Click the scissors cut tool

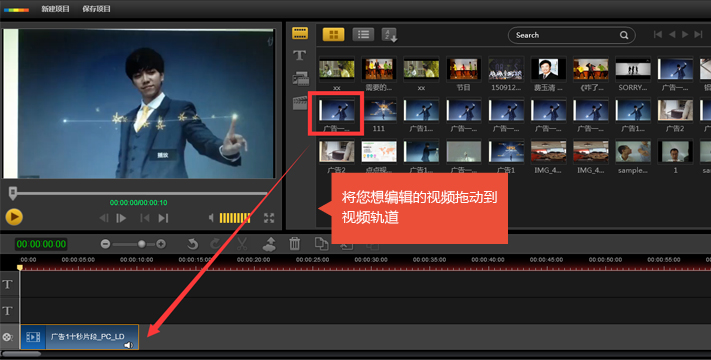point(242,244)
